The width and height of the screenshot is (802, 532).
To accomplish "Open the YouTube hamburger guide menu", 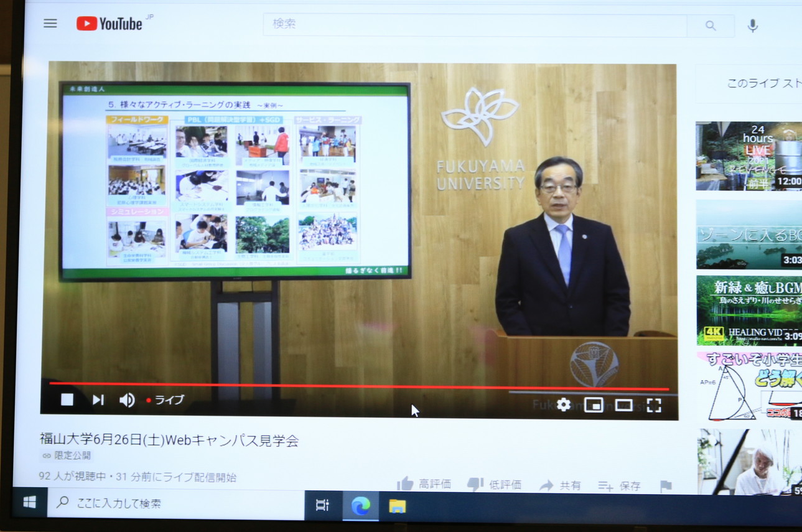I will point(50,24).
